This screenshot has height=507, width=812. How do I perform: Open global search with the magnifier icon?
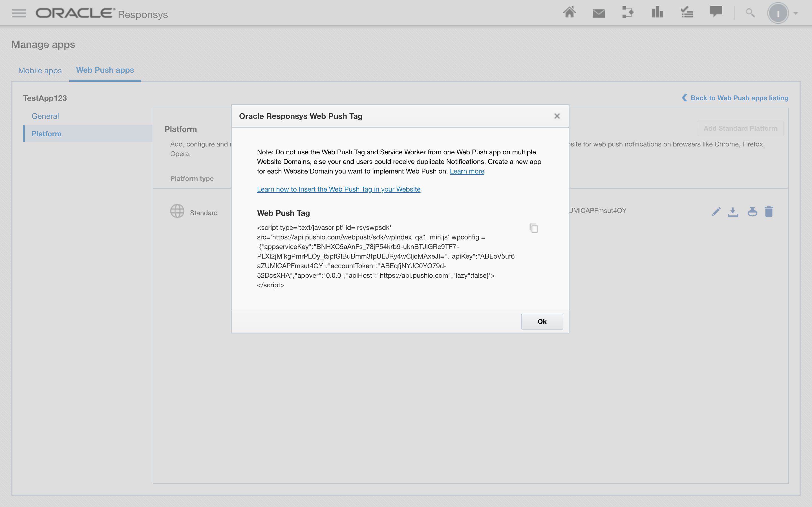pos(750,13)
